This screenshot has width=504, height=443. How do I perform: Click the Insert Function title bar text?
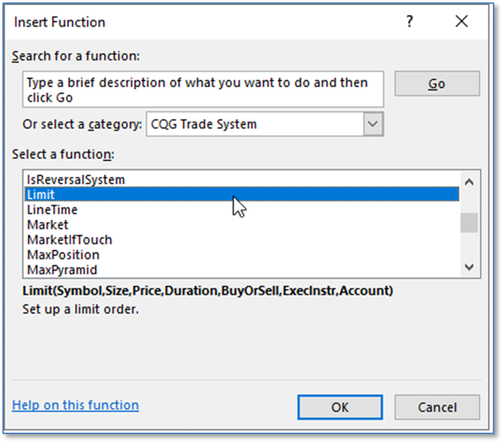coord(60,22)
